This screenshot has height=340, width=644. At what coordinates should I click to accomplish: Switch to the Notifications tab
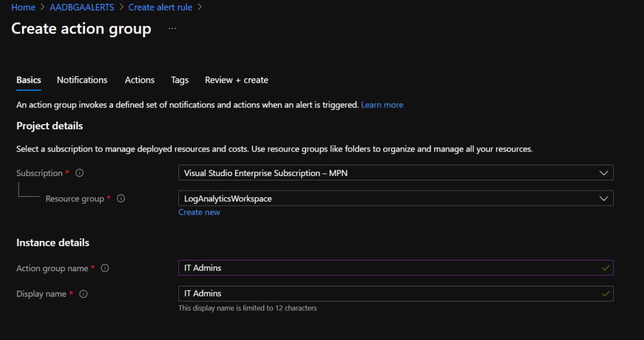click(82, 80)
